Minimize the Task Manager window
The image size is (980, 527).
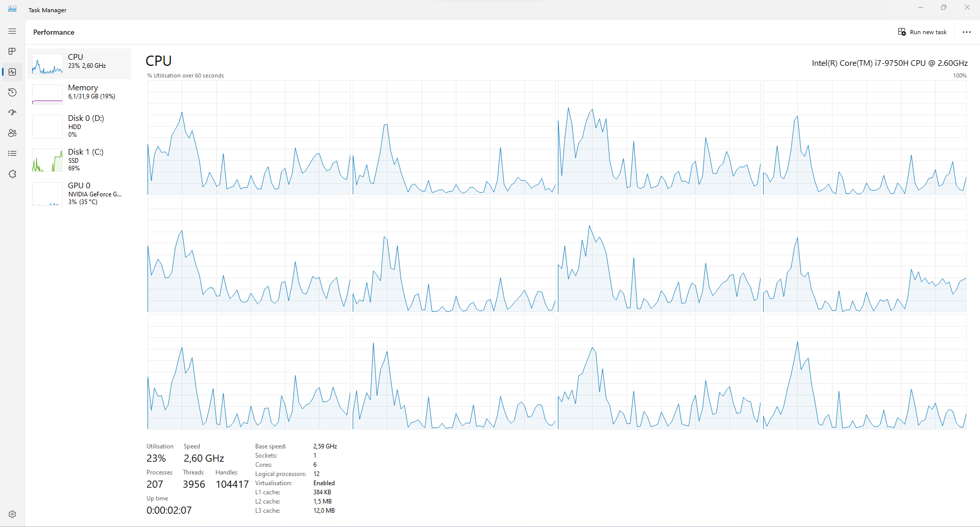click(921, 8)
